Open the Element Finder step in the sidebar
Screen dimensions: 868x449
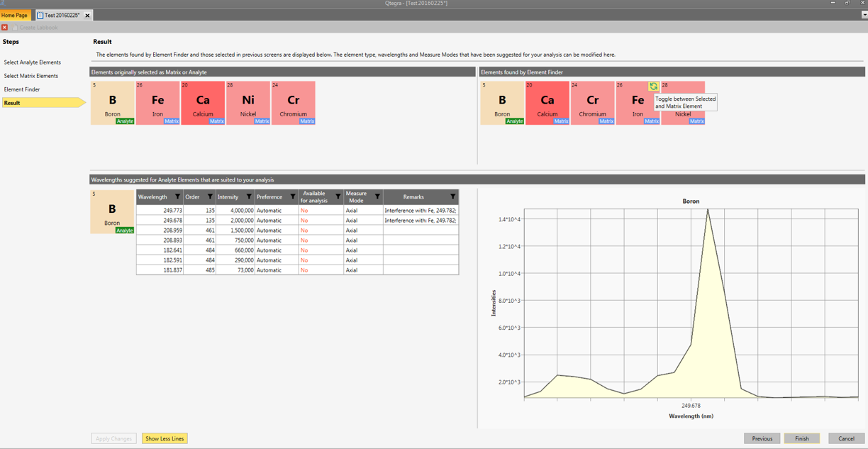click(x=23, y=89)
